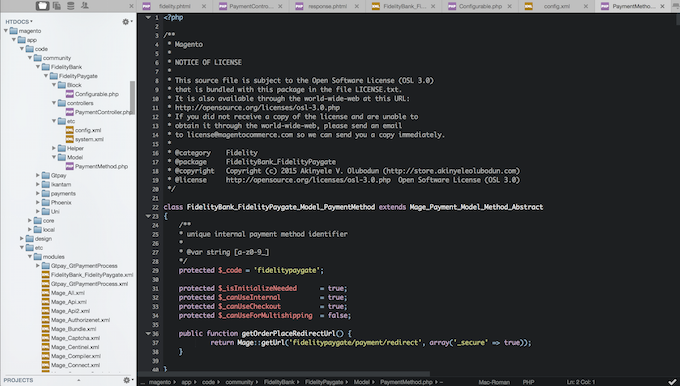Collapse the community folder
Image resolution: width=680 pixels, height=386 pixels.
30,58
